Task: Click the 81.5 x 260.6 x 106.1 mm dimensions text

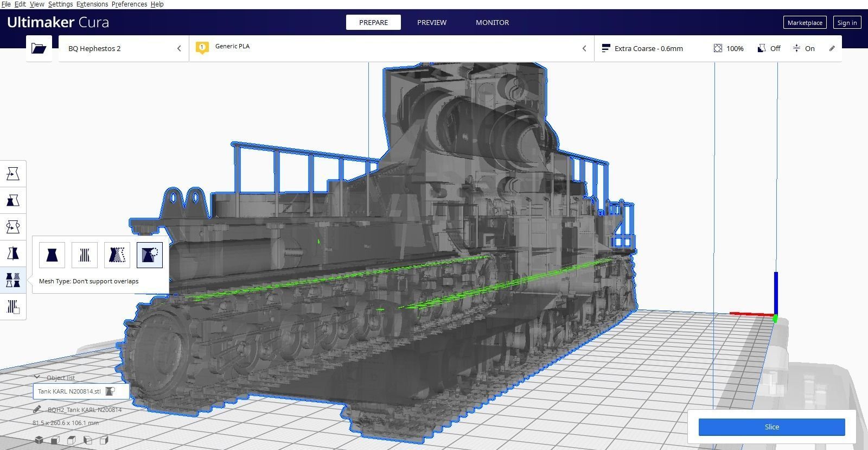Action: (x=66, y=423)
